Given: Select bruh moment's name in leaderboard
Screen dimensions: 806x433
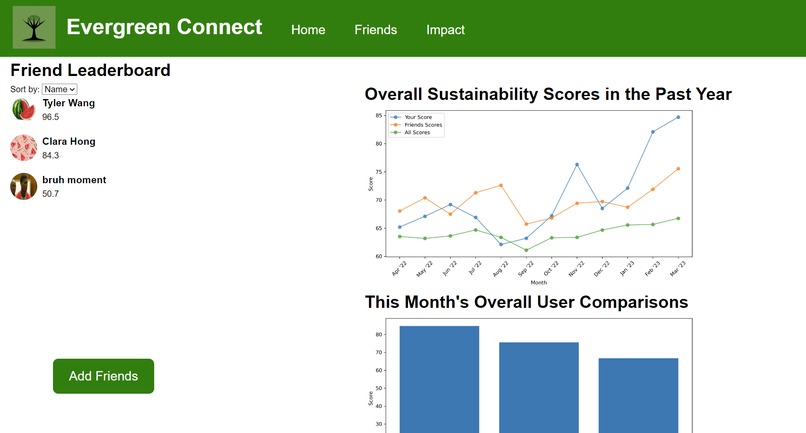Looking at the screenshot, I should pos(74,180).
